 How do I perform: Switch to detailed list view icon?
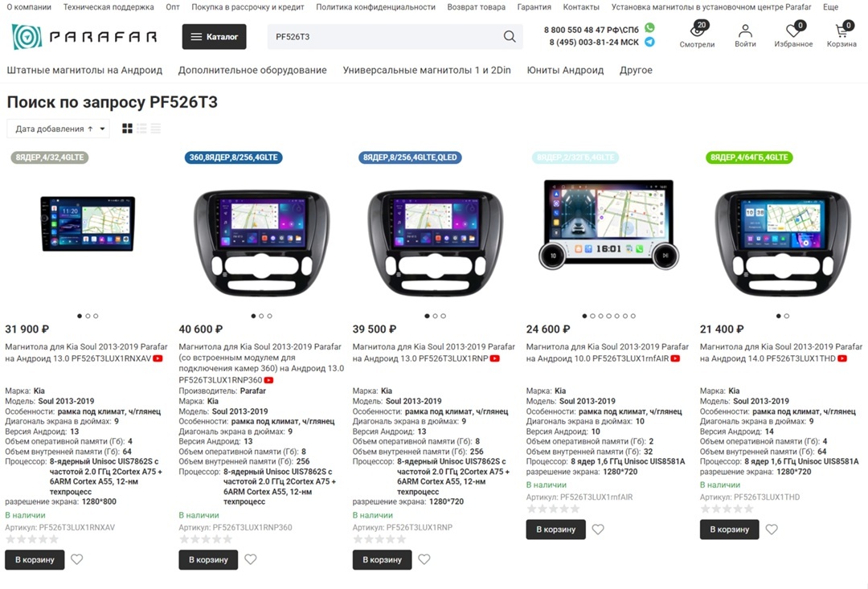pos(141,129)
